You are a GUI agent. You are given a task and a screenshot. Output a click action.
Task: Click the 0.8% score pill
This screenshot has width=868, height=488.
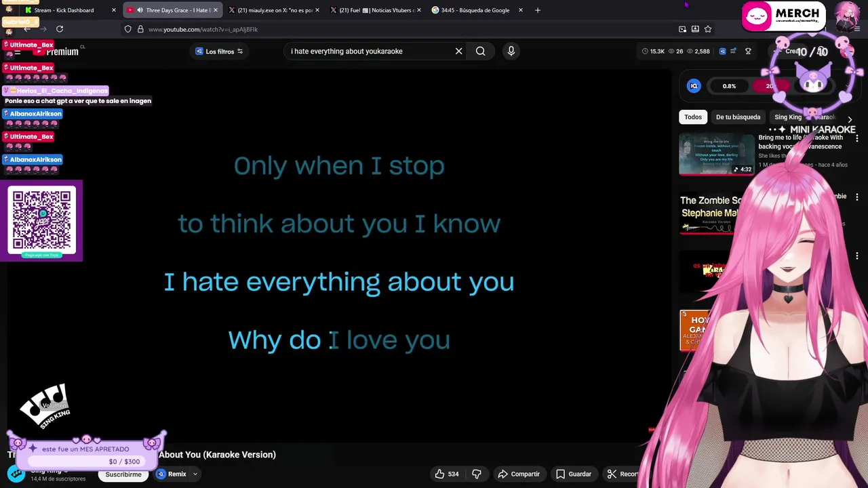coord(729,86)
